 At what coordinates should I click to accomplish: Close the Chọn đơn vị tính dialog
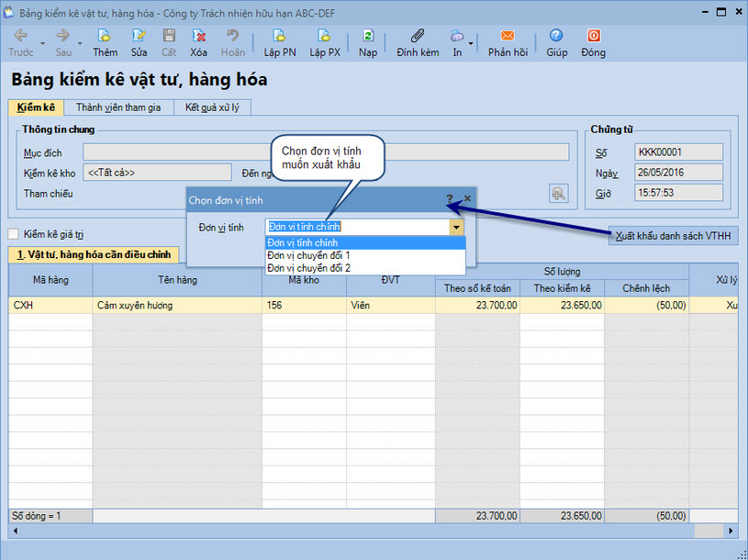point(467,198)
